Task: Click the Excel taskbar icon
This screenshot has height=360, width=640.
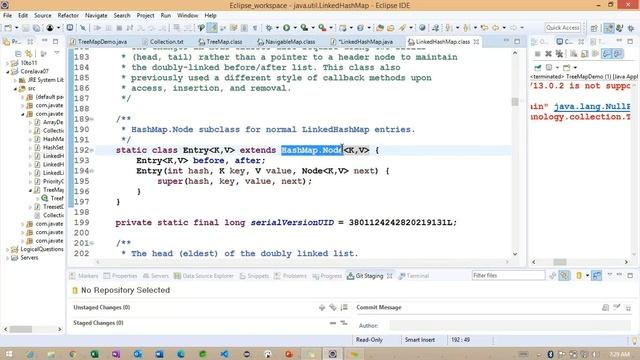Action: (95, 354)
